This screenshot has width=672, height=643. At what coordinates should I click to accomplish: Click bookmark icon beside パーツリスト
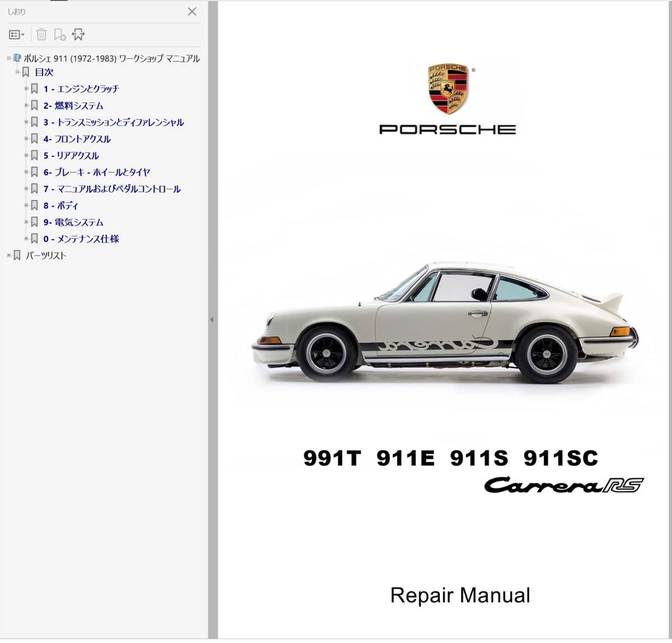17,255
